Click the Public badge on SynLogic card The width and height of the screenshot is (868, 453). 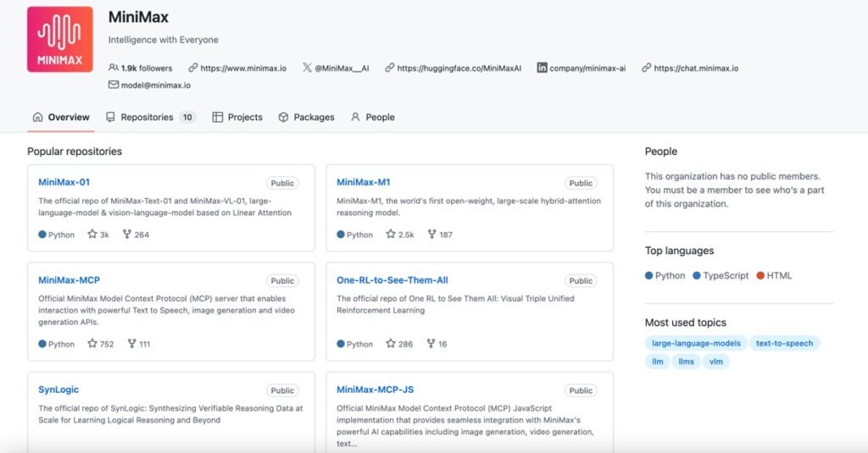pyautogui.click(x=282, y=390)
